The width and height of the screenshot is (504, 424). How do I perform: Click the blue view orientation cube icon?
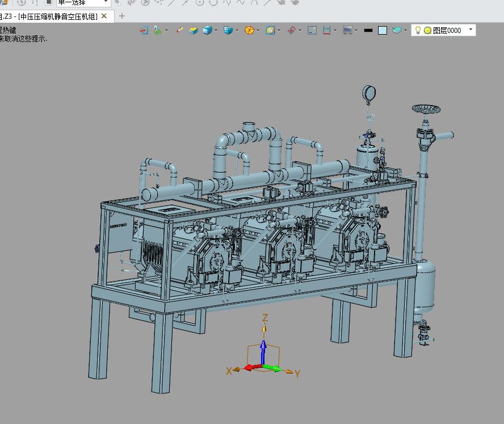228,31
